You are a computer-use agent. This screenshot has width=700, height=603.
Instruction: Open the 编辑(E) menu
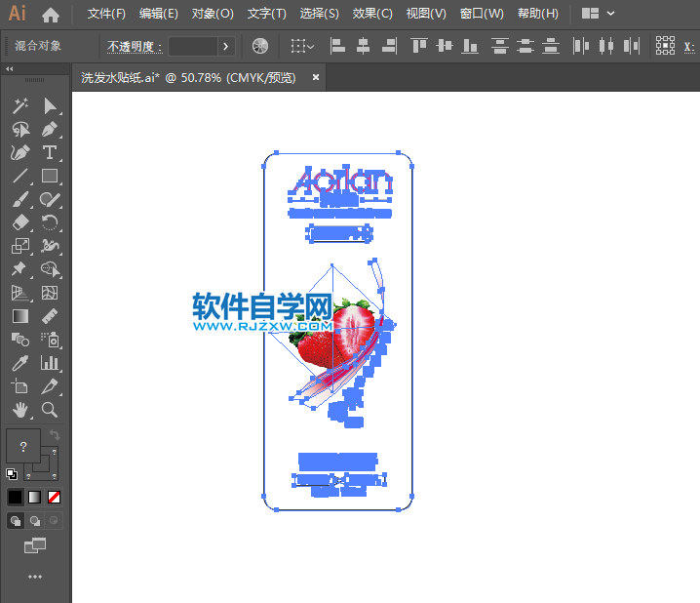click(x=159, y=14)
